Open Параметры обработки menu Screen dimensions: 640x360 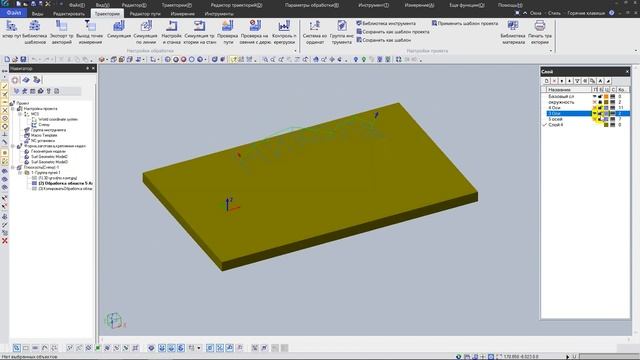tap(312, 5)
